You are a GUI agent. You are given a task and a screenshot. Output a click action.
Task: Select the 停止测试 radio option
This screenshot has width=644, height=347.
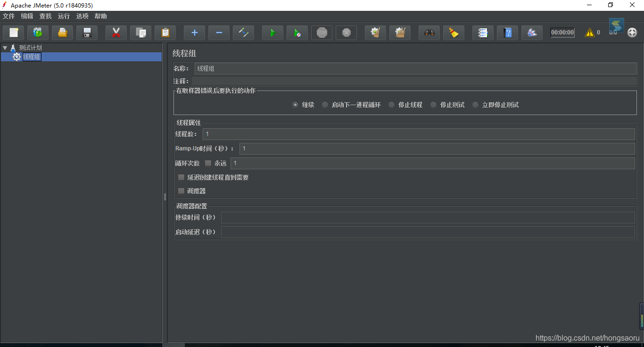coord(447,105)
